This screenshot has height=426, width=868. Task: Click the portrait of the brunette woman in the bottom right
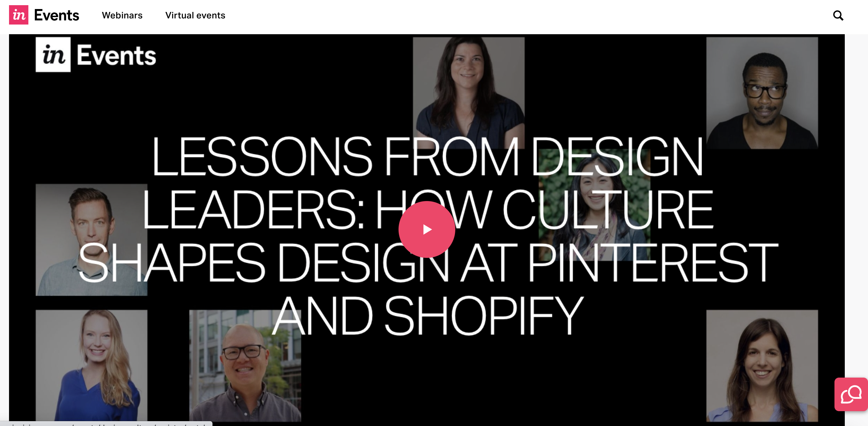click(762, 365)
